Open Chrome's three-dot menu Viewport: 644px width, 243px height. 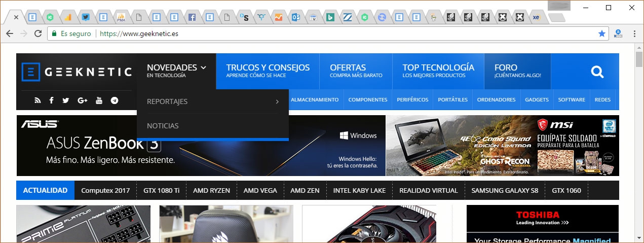coord(634,33)
